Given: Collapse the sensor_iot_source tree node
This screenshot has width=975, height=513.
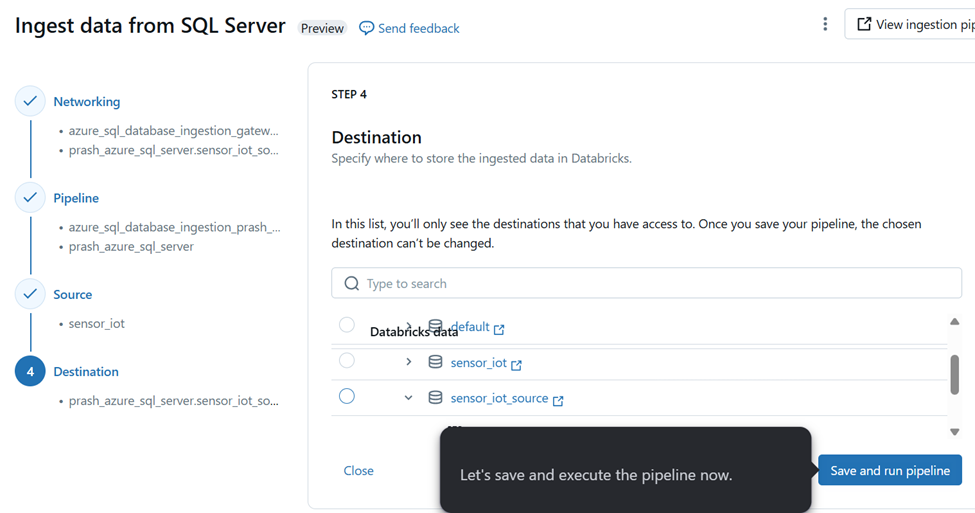Looking at the screenshot, I should click(408, 397).
